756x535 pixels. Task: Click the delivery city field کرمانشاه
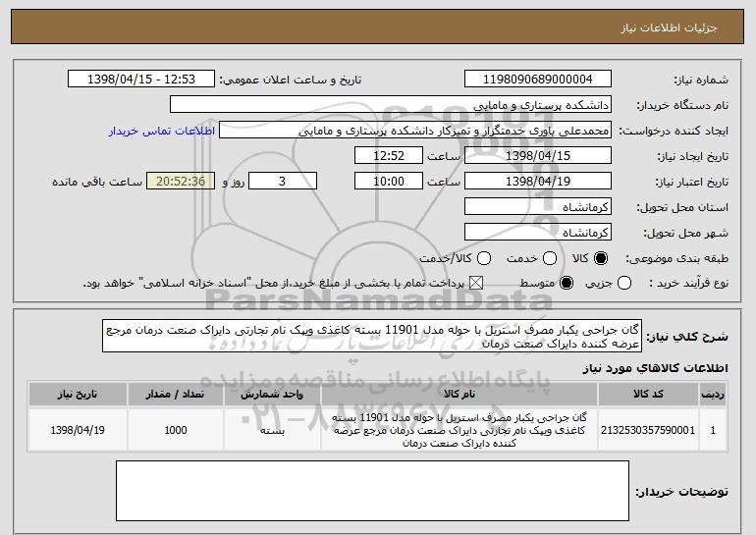538,233
